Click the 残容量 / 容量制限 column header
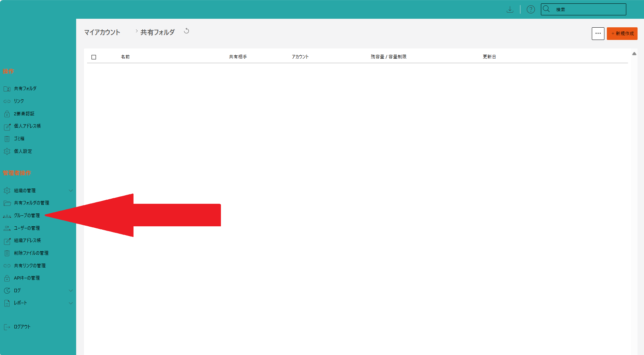Viewport: 644px width, 355px height. [389, 57]
